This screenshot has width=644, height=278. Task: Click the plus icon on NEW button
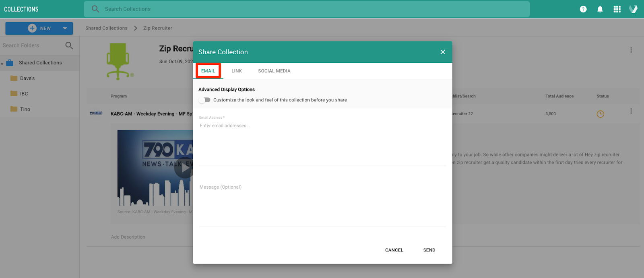(x=32, y=28)
